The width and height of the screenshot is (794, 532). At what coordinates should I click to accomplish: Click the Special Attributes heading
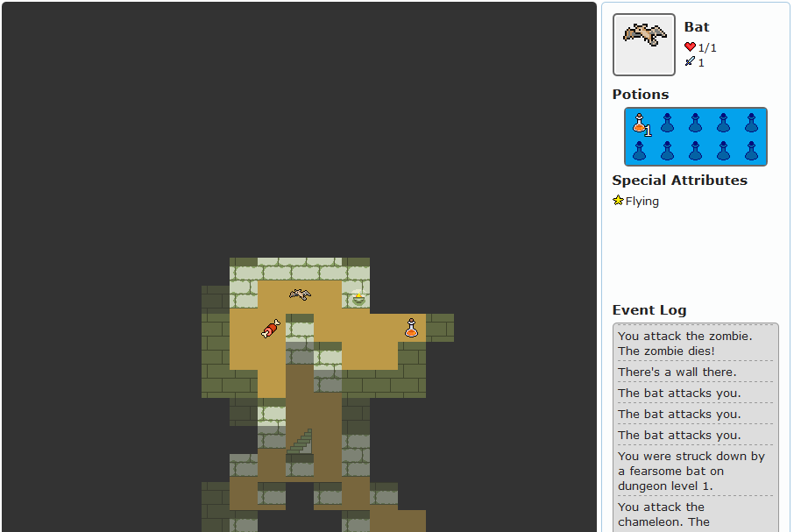coord(679,181)
